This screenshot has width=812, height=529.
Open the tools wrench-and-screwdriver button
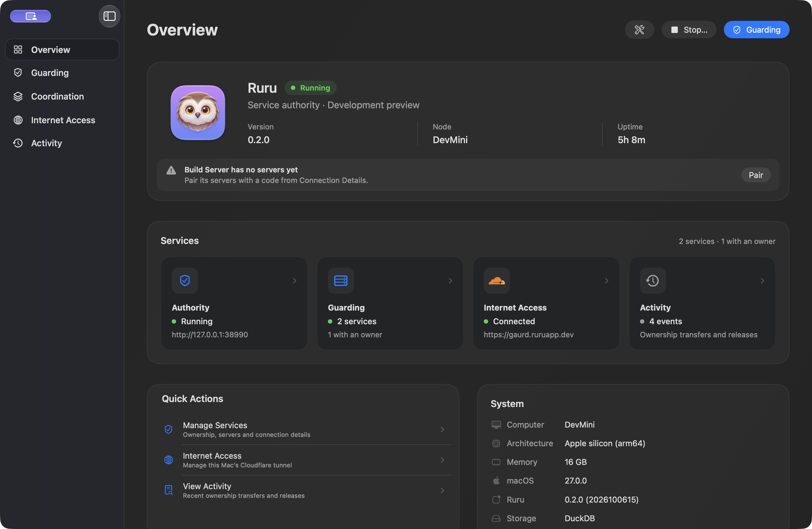tap(639, 30)
